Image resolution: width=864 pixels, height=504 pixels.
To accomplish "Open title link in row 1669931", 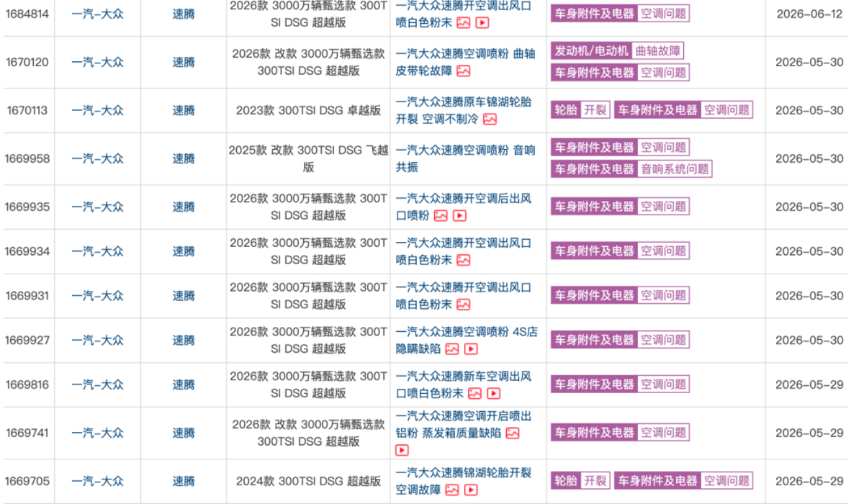I will point(464,296).
